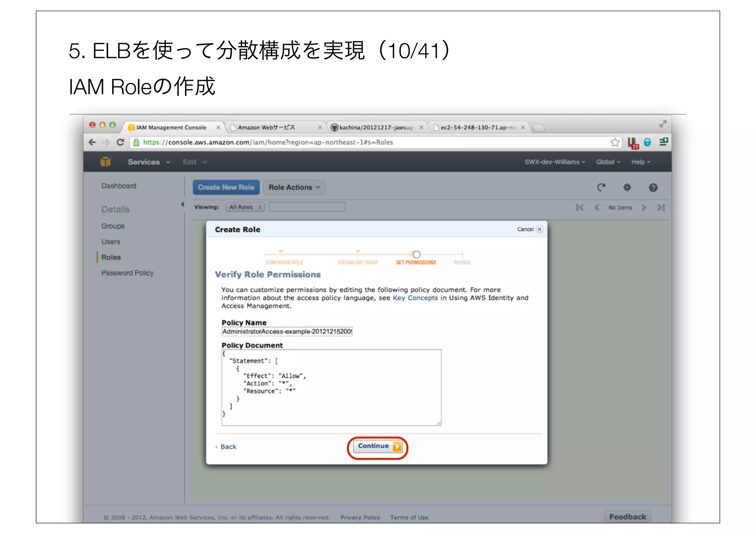Click the Cancel link in the dialog
Screen dimensions: 756x534
(x=525, y=229)
